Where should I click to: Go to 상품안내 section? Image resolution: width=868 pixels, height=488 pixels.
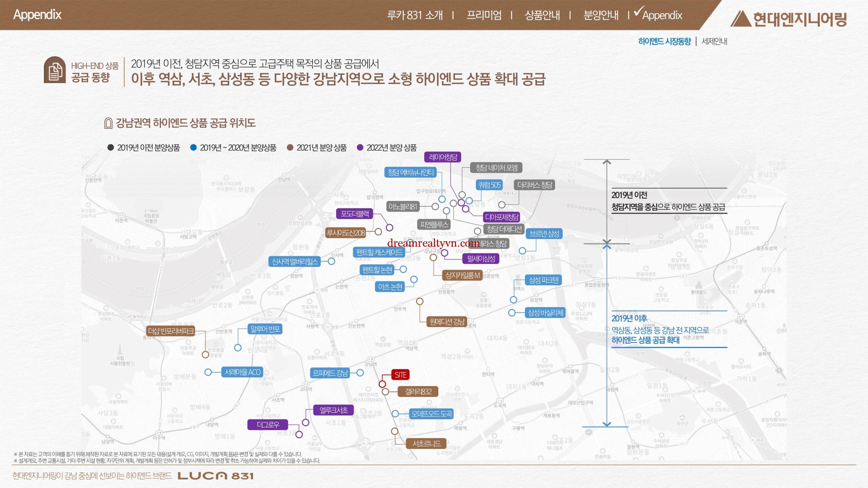542,15
